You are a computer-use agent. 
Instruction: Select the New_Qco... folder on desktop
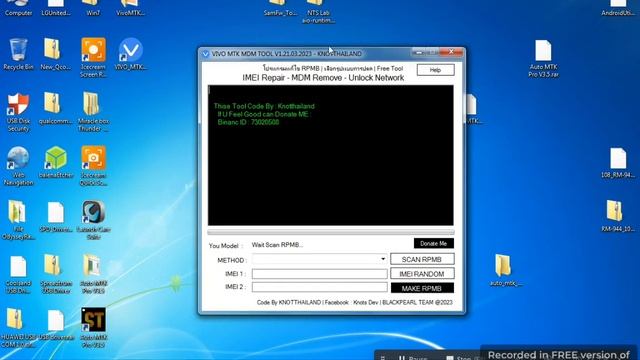point(52,49)
